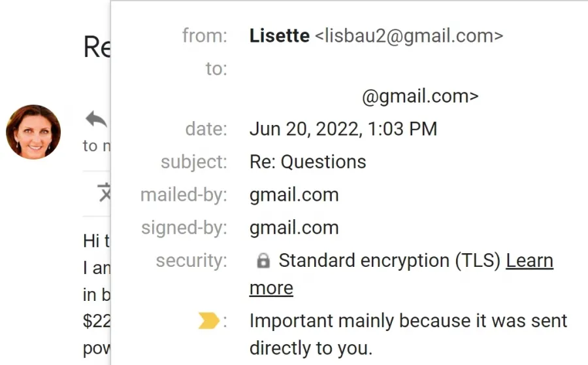Click the translate message icon
The image size is (588, 365).
click(105, 192)
